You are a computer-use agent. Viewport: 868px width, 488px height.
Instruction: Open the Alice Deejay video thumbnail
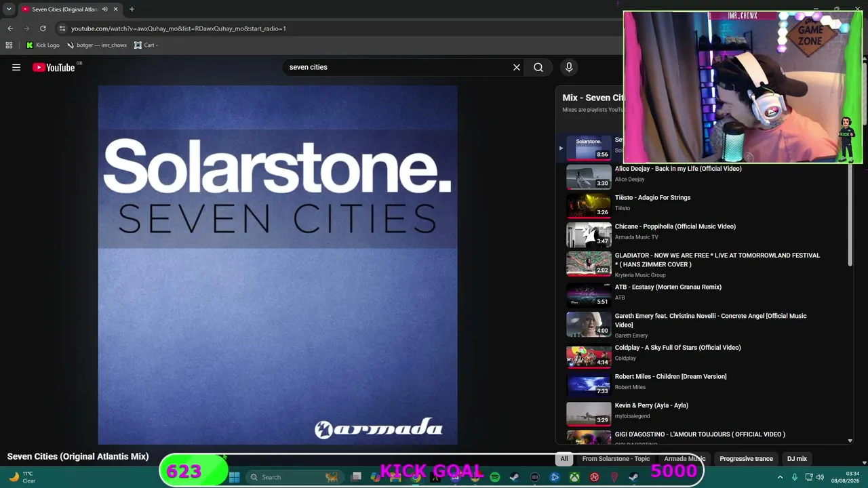[589, 177]
